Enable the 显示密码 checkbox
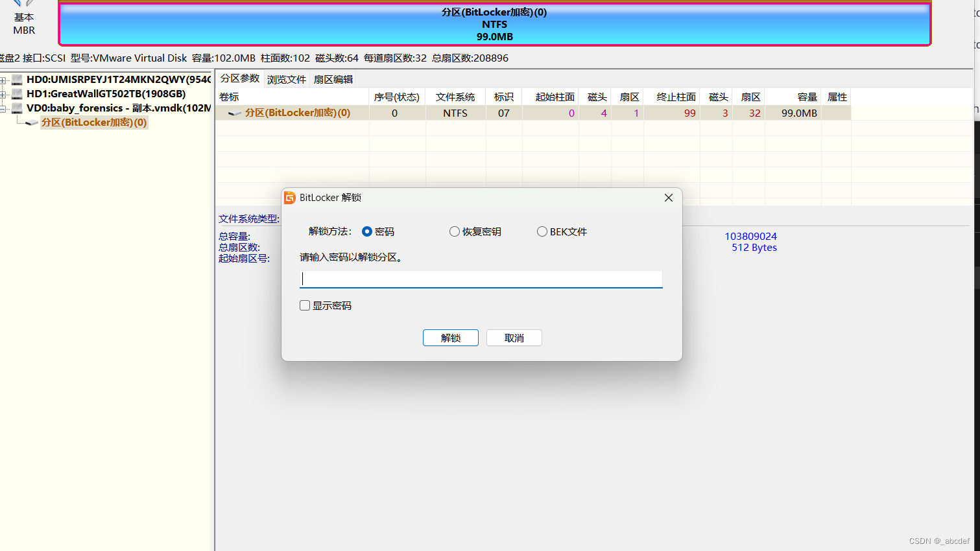This screenshot has width=980, height=551. tap(305, 305)
